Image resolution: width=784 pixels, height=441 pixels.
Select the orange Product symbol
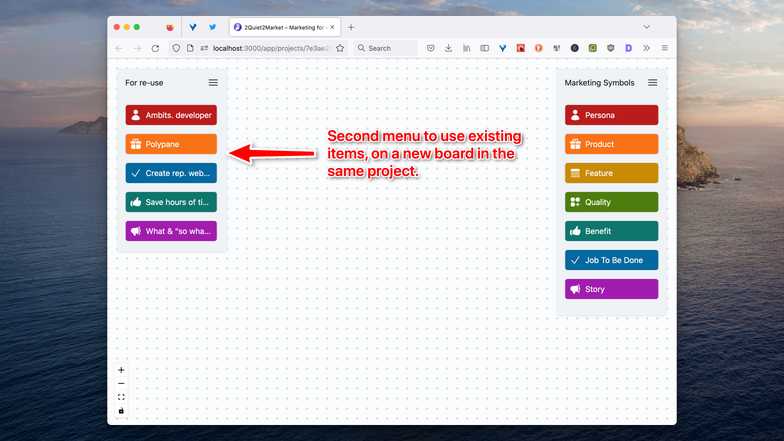pyautogui.click(x=611, y=144)
